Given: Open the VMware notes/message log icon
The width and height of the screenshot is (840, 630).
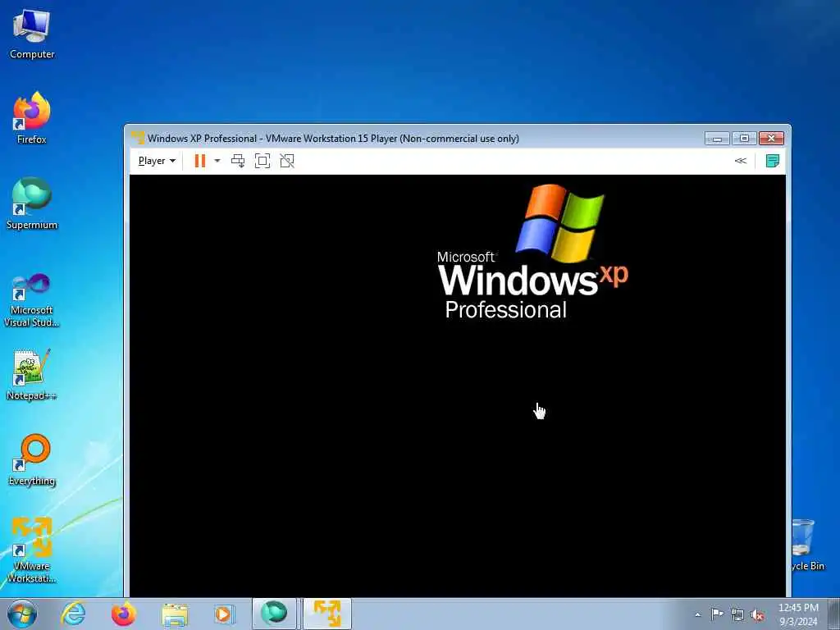Looking at the screenshot, I should pyautogui.click(x=772, y=161).
